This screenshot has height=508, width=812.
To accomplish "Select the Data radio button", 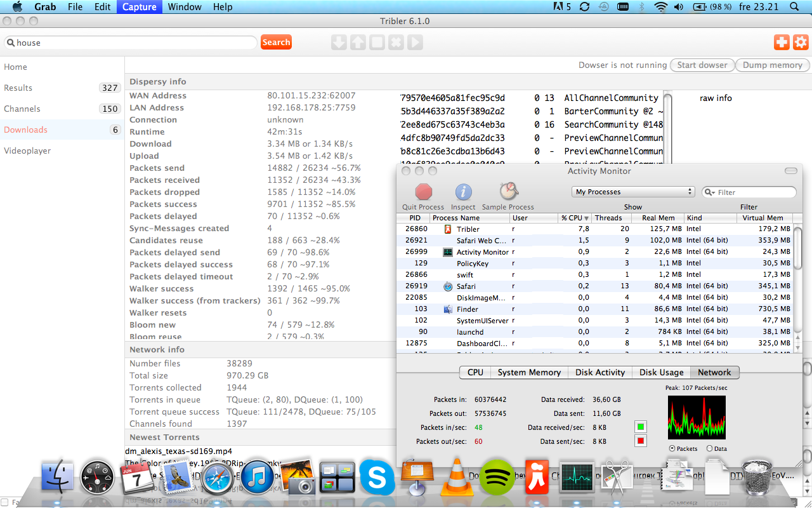I will 709,448.
